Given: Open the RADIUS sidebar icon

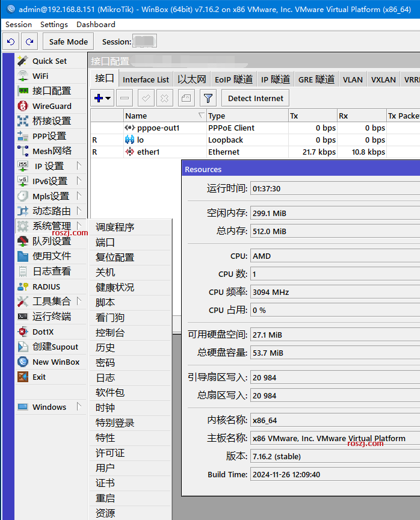Looking at the screenshot, I should coord(22,286).
